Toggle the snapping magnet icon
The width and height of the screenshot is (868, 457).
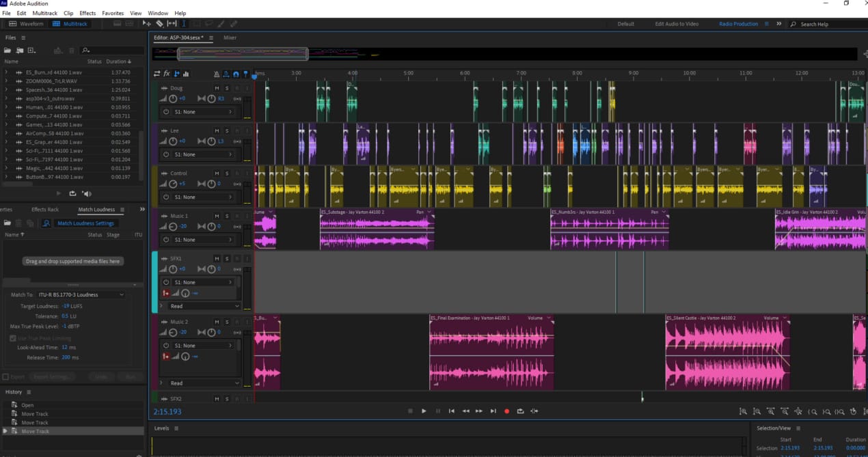point(236,73)
